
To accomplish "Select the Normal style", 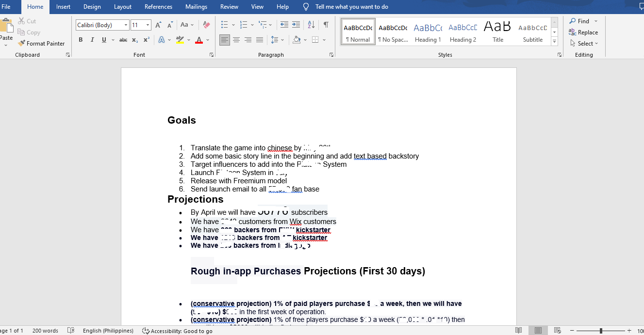I will pos(358,32).
